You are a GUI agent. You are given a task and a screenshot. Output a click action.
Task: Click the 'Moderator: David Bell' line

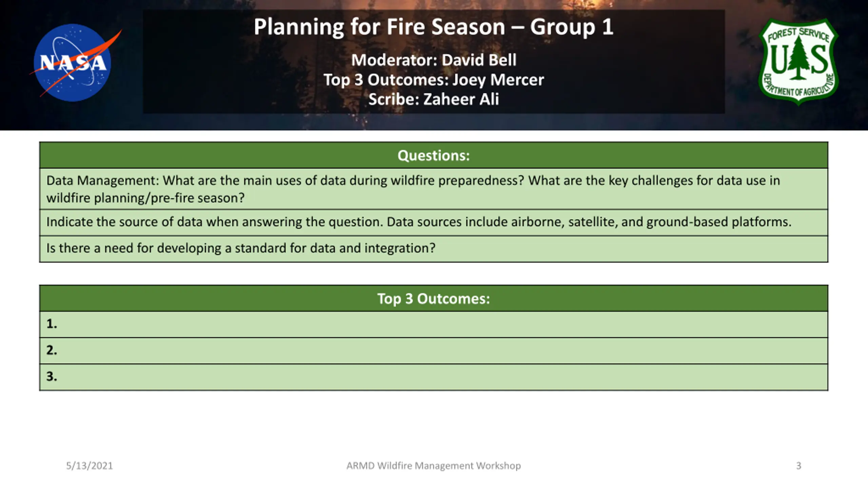click(x=434, y=60)
